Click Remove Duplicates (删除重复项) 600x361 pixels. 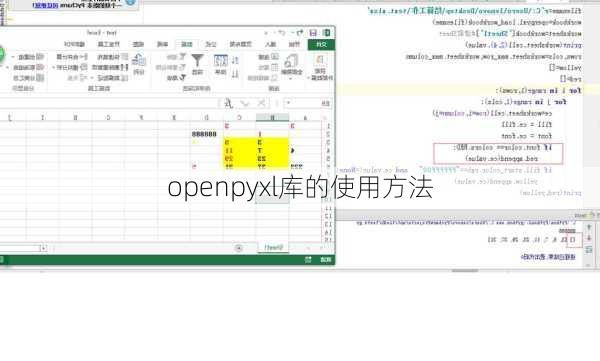point(110,67)
